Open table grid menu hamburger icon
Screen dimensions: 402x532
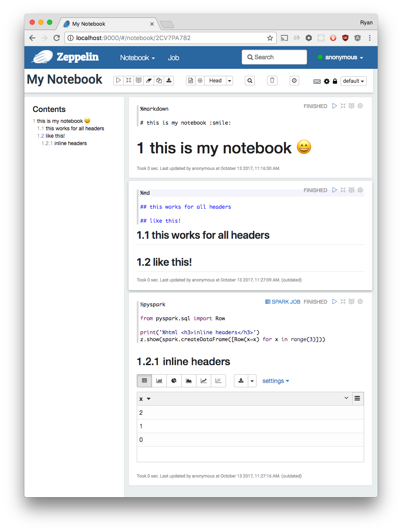pyautogui.click(x=358, y=398)
